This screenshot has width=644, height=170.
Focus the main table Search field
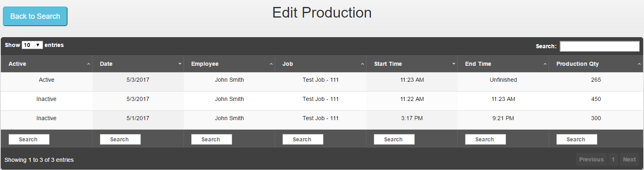point(600,46)
